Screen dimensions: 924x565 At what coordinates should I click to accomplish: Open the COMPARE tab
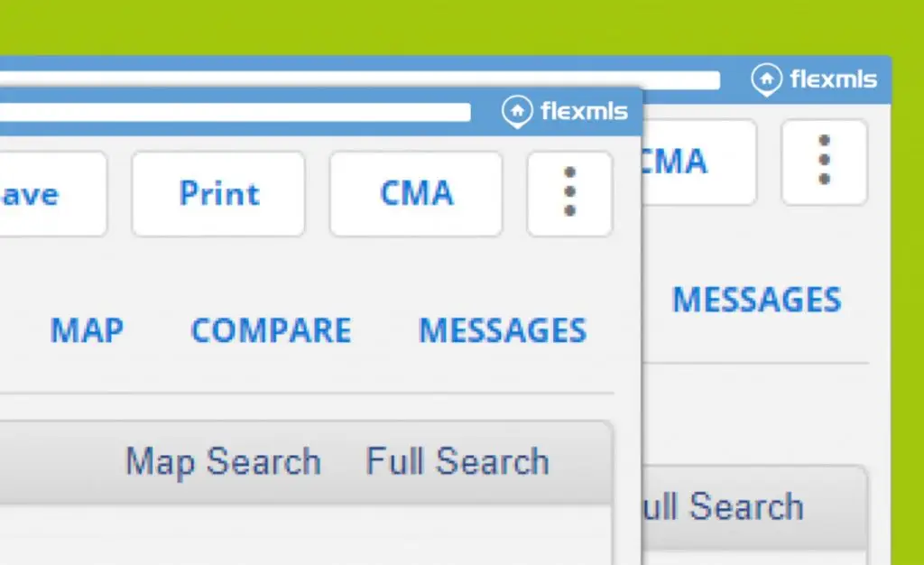point(271,331)
